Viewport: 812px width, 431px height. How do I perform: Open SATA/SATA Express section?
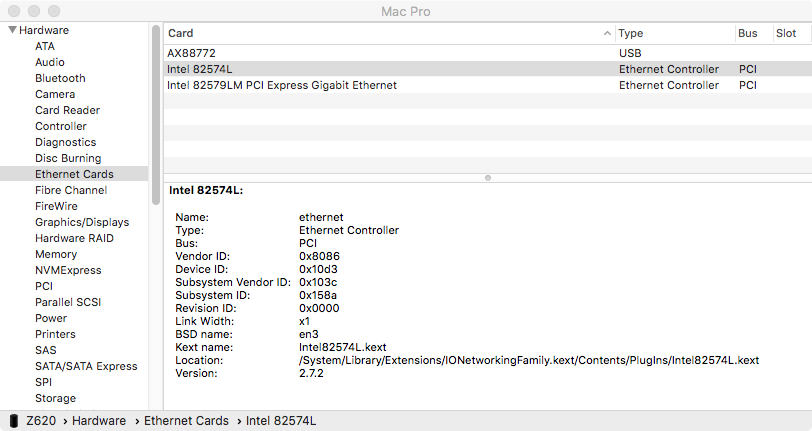[x=86, y=367]
